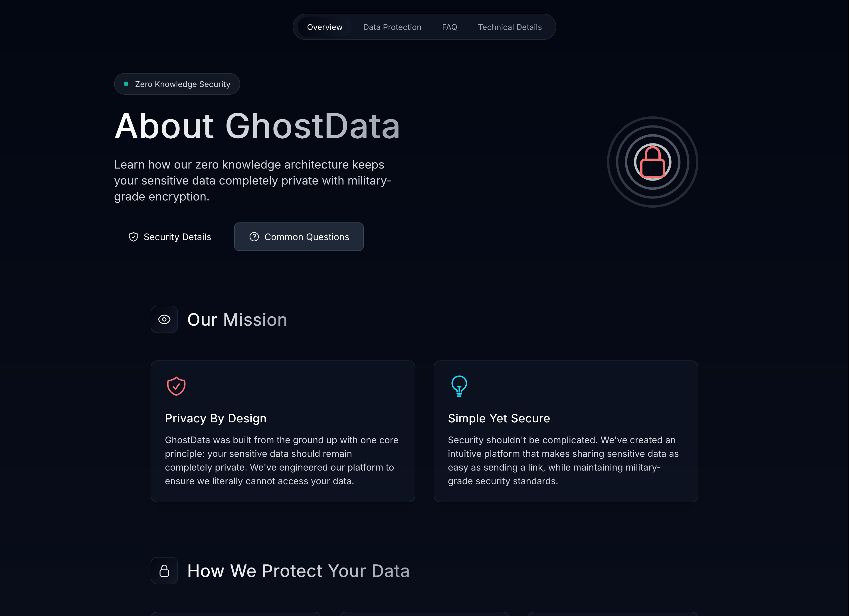Click the green dot status indicator
This screenshot has height=616, width=849.
pos(126,84)
